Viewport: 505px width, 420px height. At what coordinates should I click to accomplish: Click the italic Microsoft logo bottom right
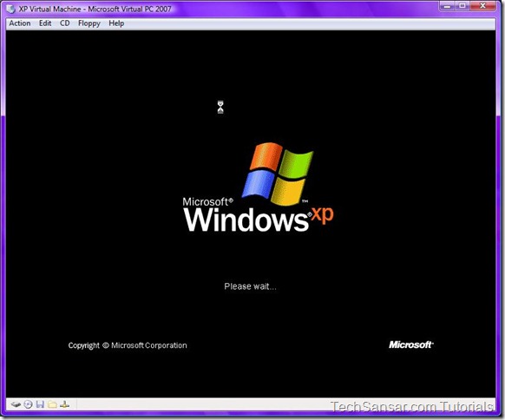(411, 345)
